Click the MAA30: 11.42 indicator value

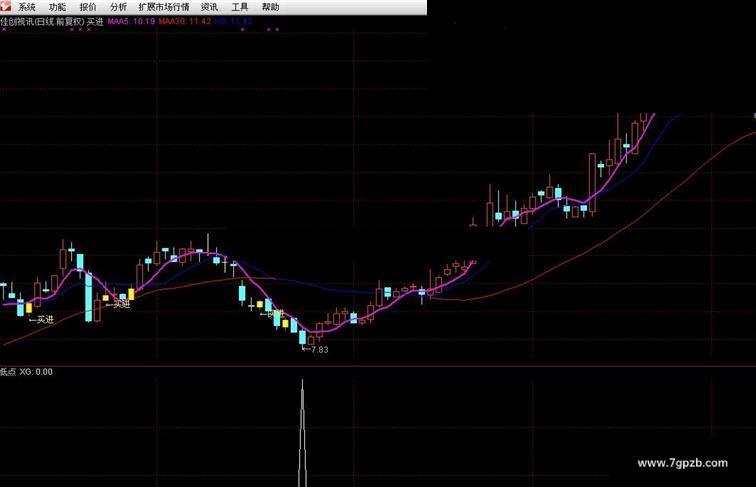(x=185, y=21)
